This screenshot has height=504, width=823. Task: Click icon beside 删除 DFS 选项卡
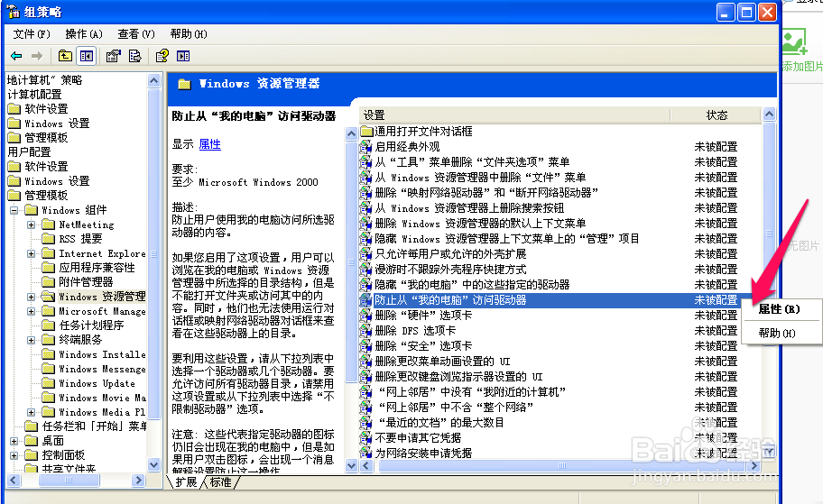click(365, 331)
